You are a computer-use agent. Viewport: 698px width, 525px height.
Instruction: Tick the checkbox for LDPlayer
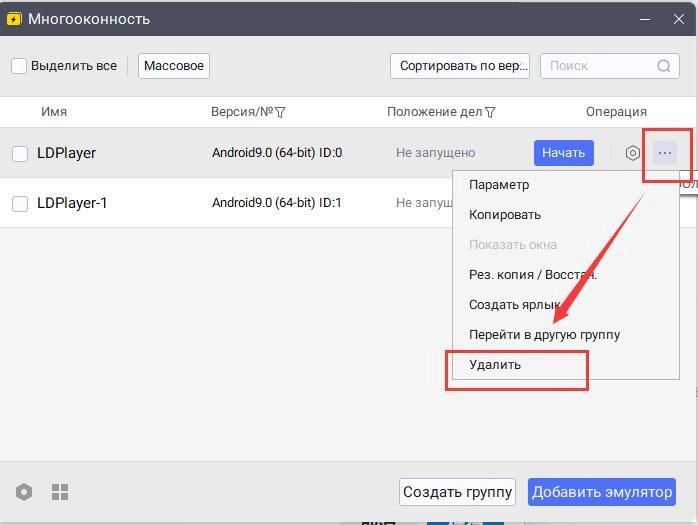[x=20, y=153]
